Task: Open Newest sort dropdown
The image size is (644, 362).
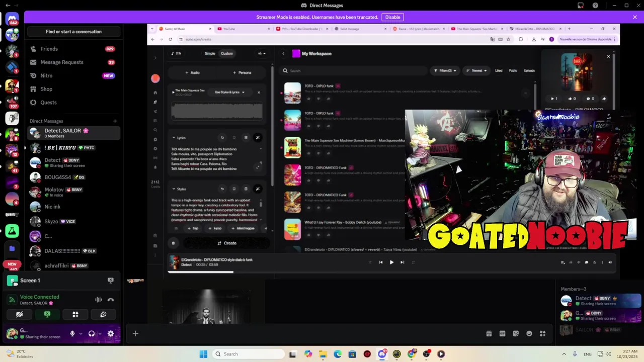Action: 476,71
